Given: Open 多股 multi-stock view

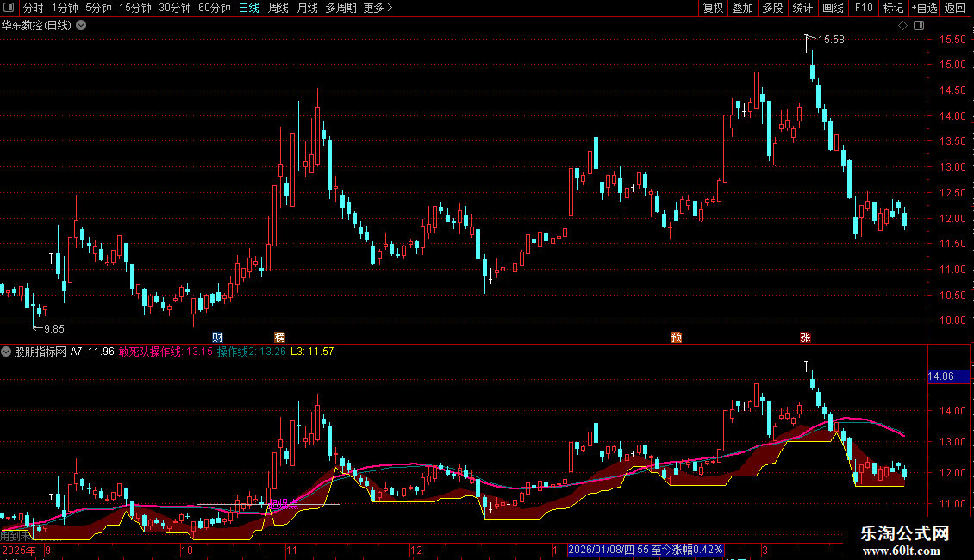Looking at the screenshot, I should pos(772,8).
